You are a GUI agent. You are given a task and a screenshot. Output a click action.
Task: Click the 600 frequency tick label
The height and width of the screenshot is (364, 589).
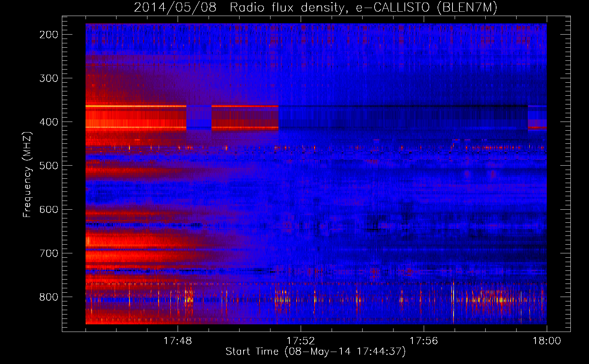pyautogui.click(x=49, y=209)
